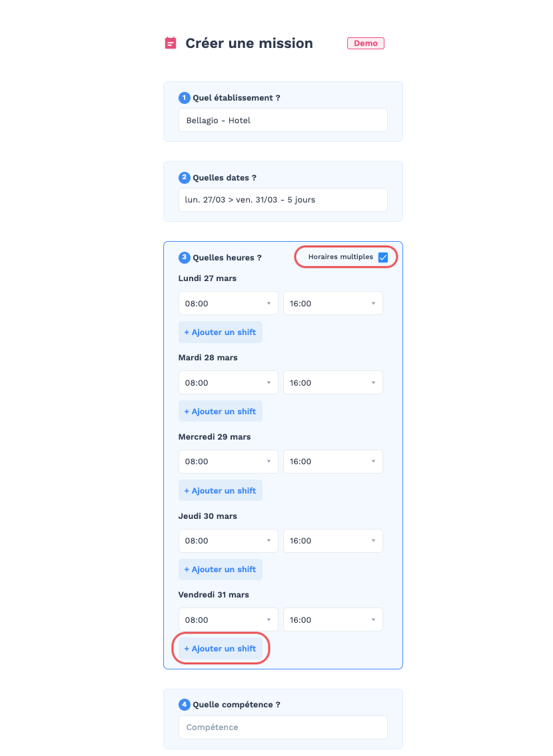The height and width of the screenshot is (756, 553).
Task: Toggle the Horaires multiples checkbox
Action: point(383,257)
